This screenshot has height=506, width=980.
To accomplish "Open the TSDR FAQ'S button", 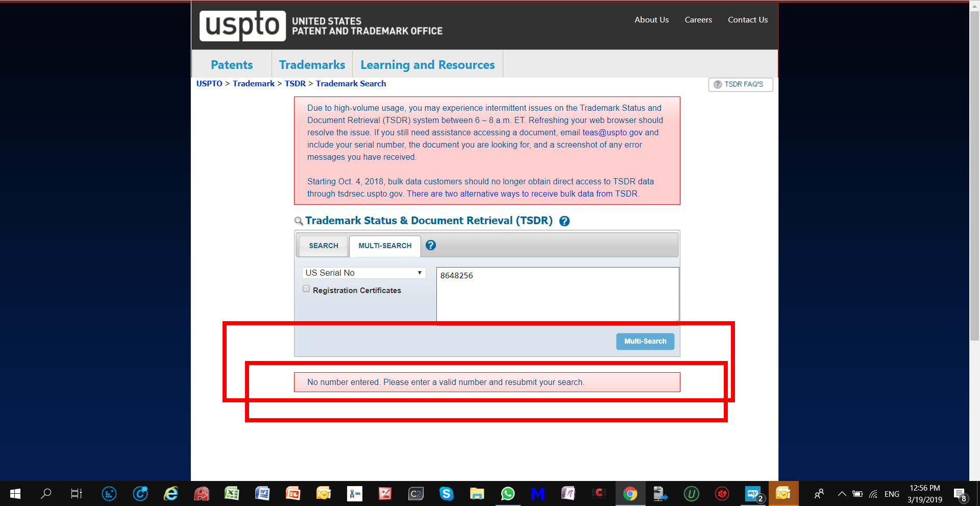I will (741, 84).
